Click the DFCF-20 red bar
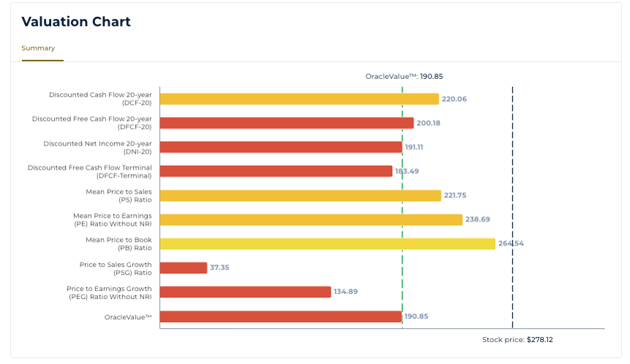 (x=286, y=124)
